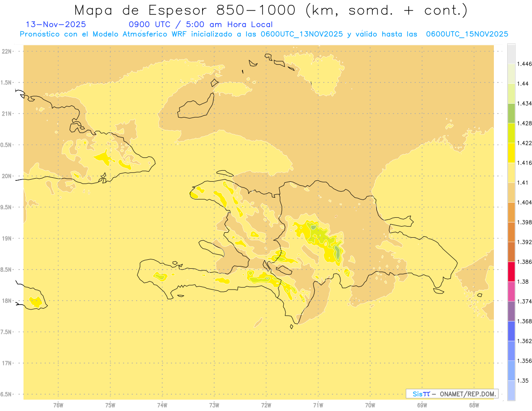
Task: Click the 21N latitude axis label
Action: click(x=7, y=114)
